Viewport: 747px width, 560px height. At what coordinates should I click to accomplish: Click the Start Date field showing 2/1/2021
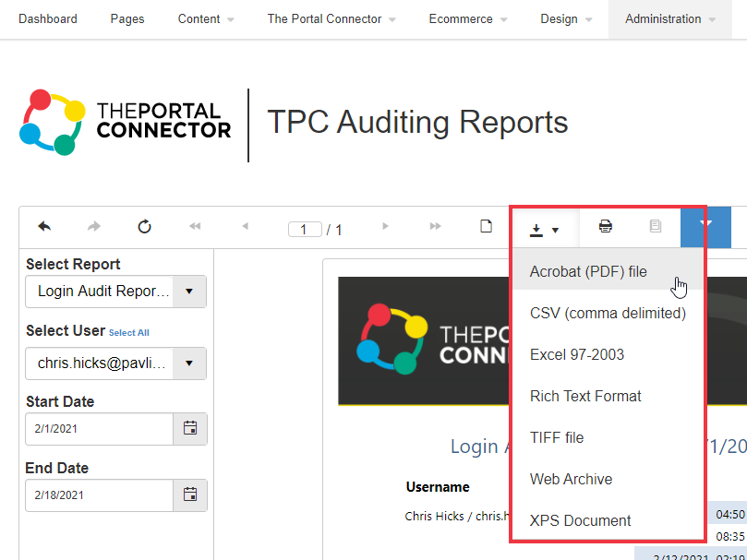pos(99,429)
